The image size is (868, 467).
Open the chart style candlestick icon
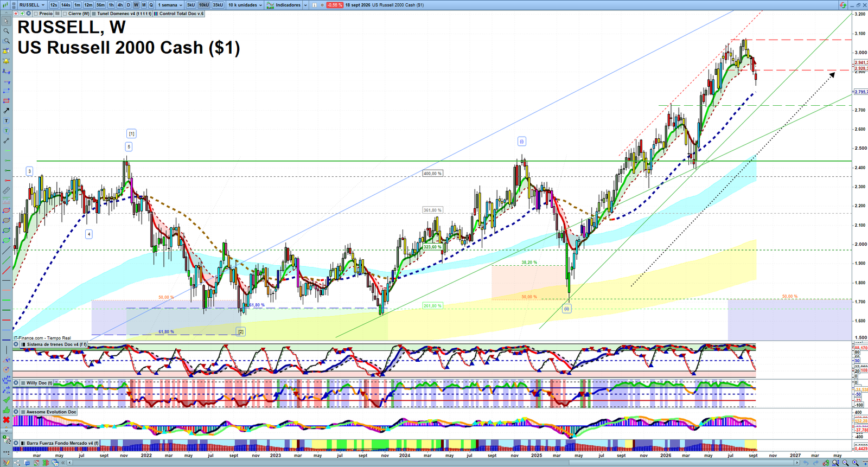click(5, 5)
